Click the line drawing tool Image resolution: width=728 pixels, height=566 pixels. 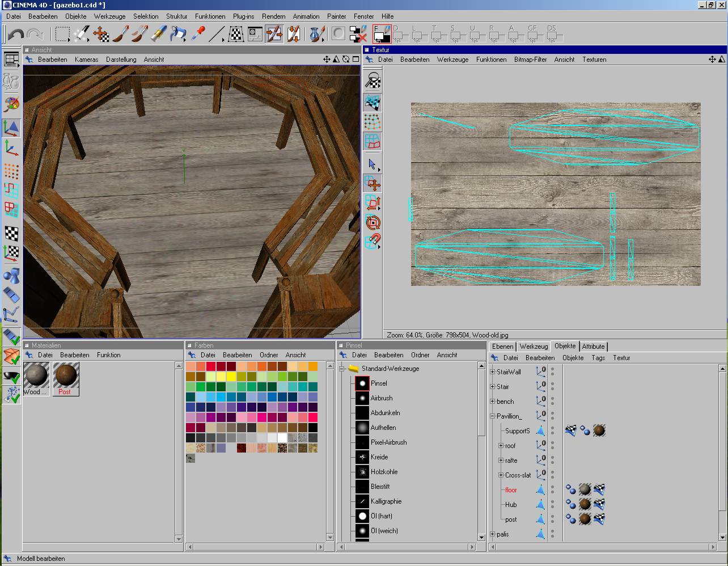216,35
